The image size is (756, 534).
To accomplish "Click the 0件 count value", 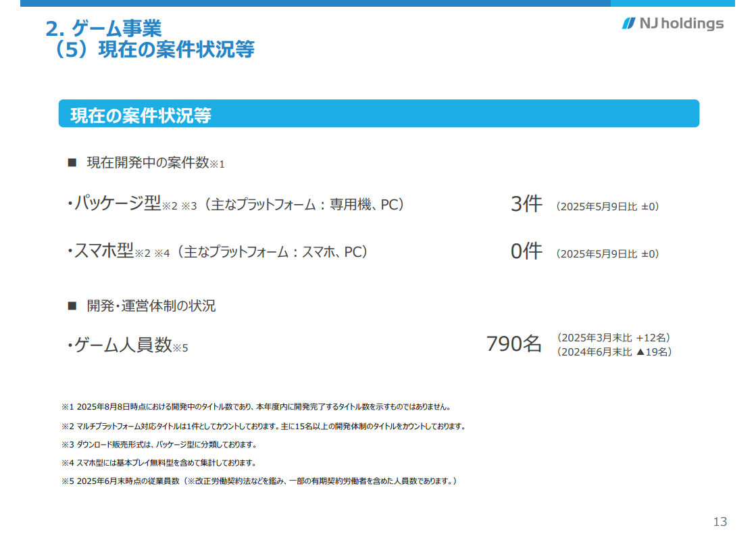I will coord(526,251).
